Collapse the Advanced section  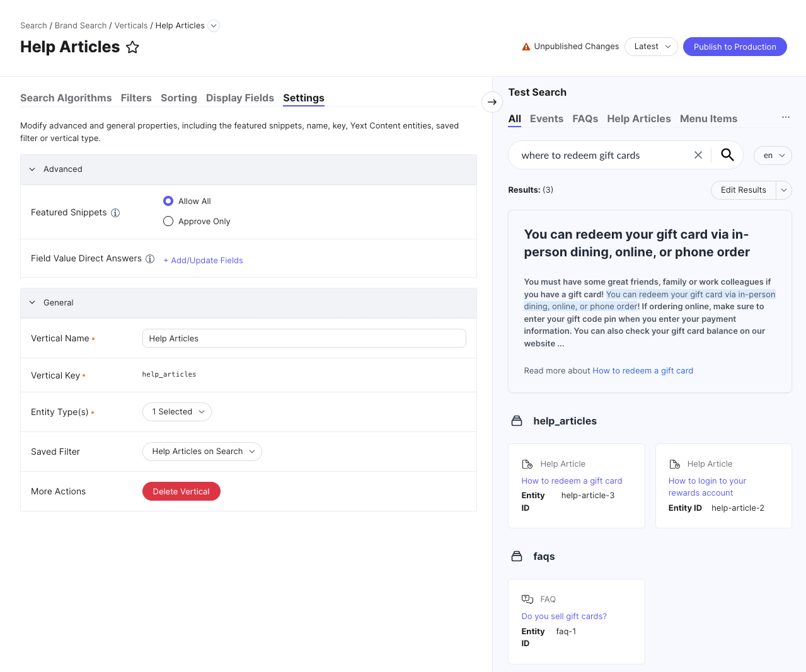tap(32, 169)
